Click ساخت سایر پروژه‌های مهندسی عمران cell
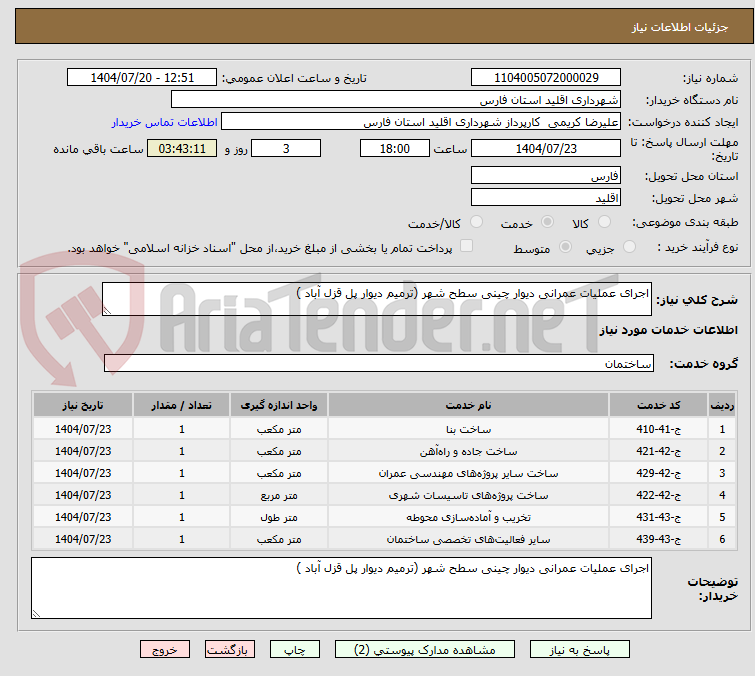Screen dimensions: 755x676 469,473
